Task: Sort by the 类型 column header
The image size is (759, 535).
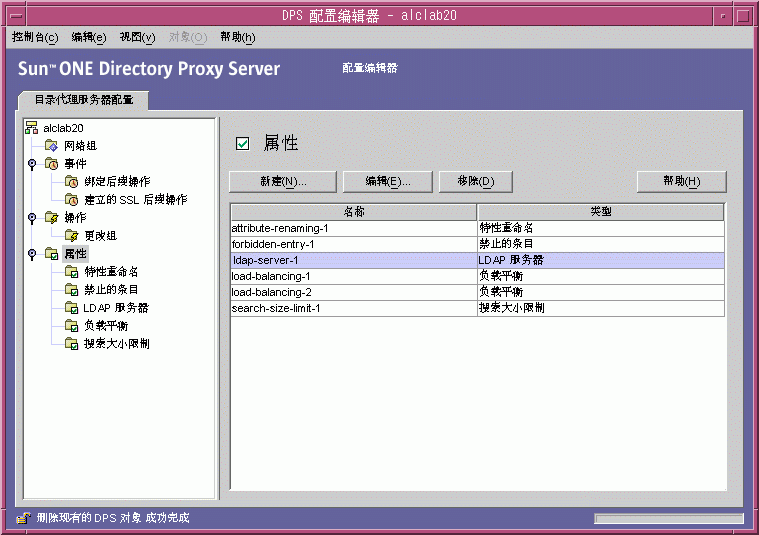Action: [x=601, y=212]
